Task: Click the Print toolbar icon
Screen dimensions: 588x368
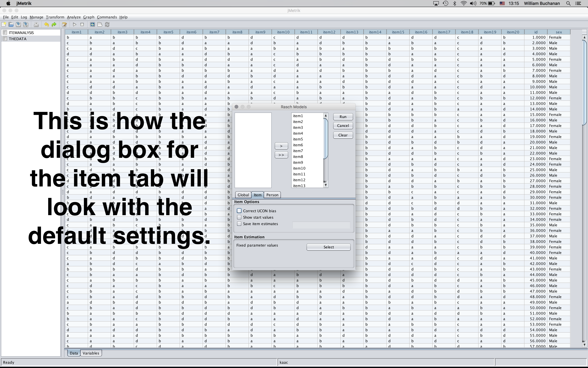Action: (36, 25)
